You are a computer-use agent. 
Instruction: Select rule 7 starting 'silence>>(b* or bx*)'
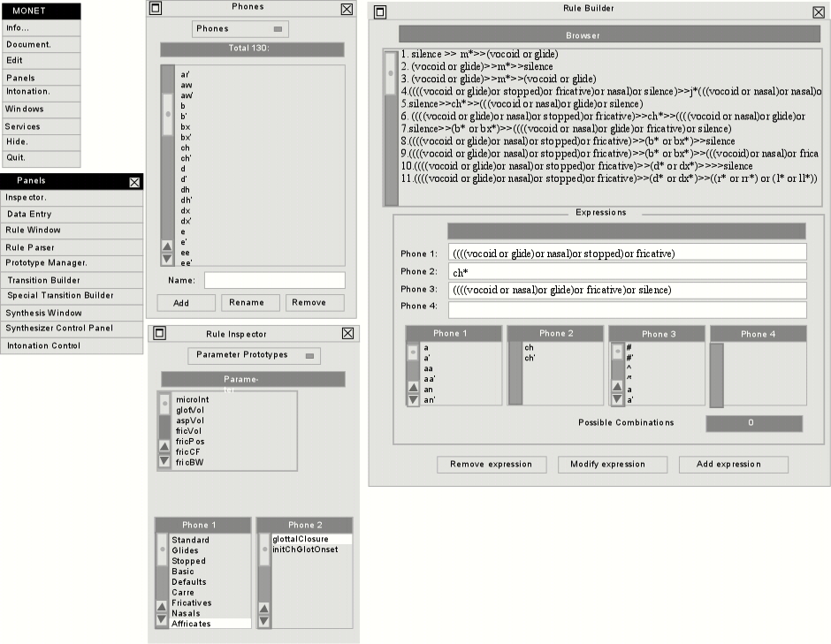point(566,129)
